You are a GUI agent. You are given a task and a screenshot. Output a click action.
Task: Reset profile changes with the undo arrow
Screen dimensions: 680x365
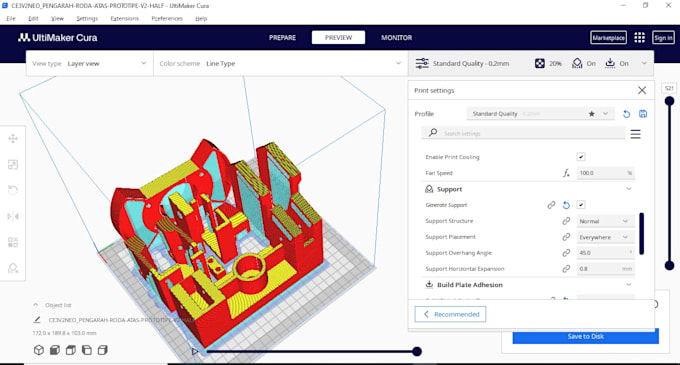tap(626, 114)
